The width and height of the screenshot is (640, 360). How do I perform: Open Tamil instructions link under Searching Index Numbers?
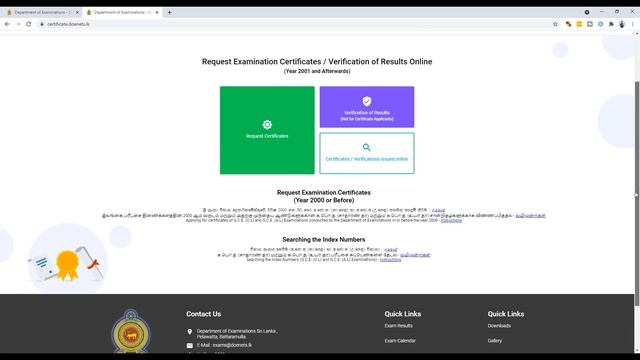[x=415, y=255]
